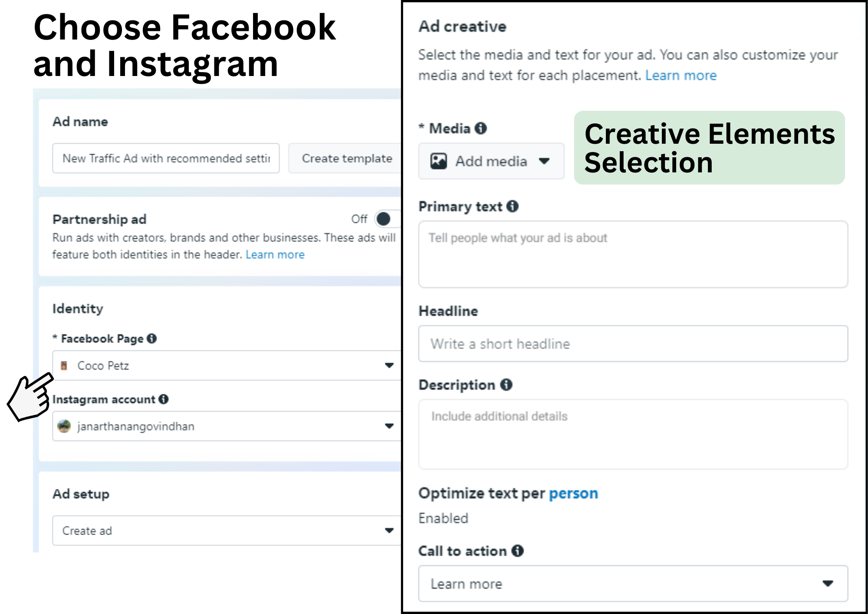Click the Ad name text field
This screenshot has width=868, height=614.
(166, 158)
